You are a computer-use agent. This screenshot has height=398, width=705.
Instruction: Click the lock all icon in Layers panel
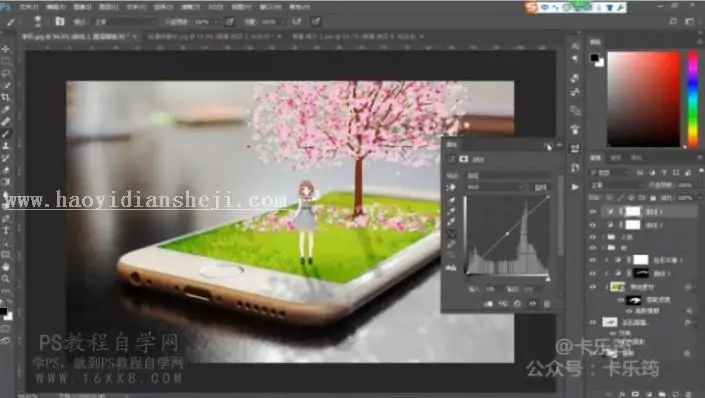click(x=653, y=198)
